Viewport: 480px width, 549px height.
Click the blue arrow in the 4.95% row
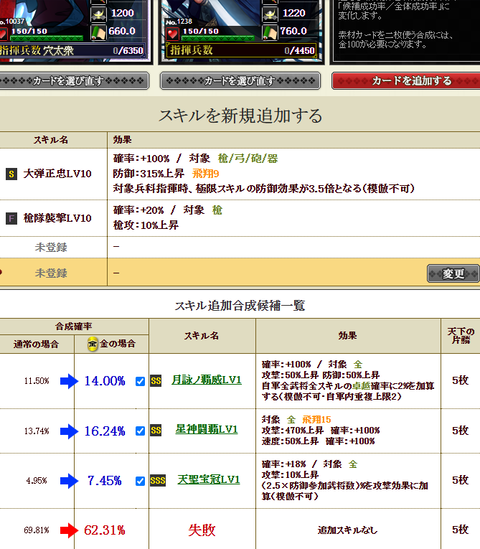coord(69,481)
